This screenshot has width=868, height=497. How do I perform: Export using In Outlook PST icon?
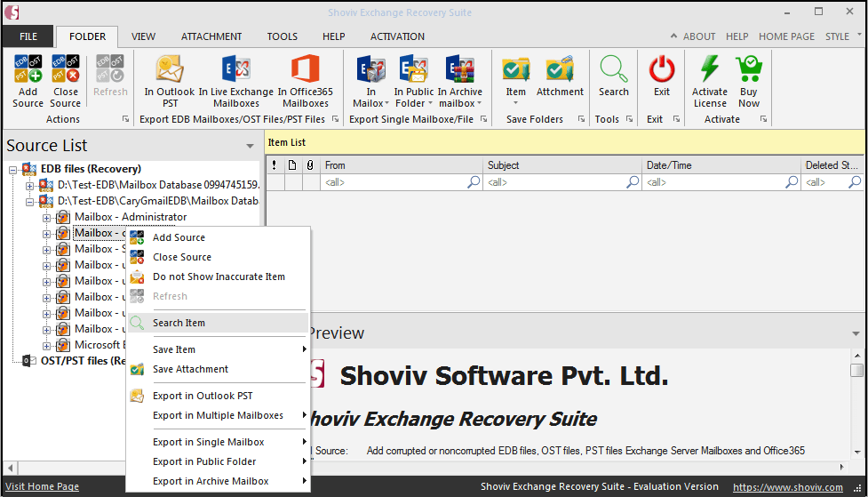[x=170, y=68]
